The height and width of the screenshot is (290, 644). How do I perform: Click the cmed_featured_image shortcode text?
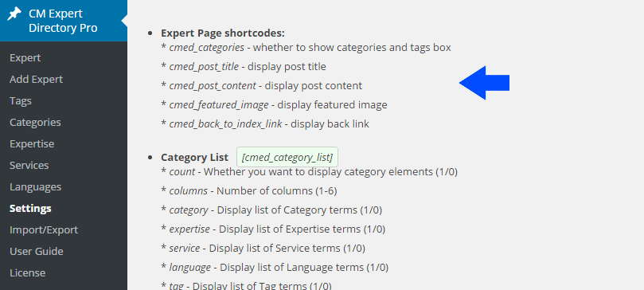(219, 104)
